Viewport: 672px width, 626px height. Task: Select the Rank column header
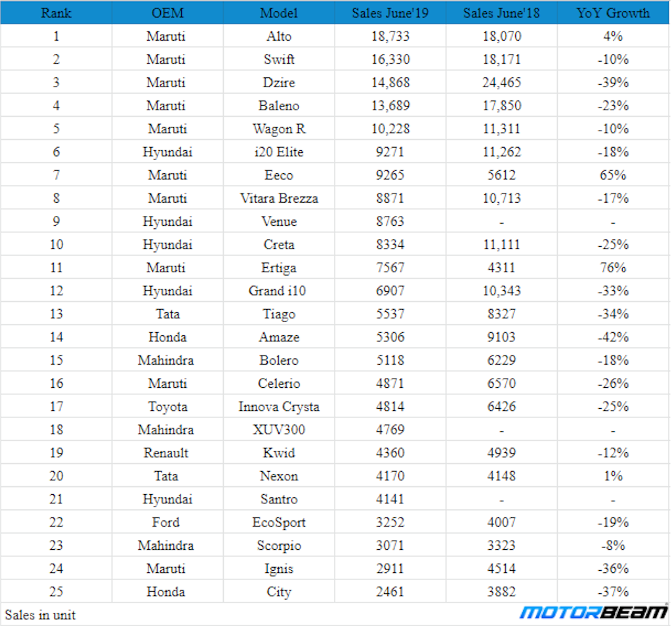click(x=56, y=13)
